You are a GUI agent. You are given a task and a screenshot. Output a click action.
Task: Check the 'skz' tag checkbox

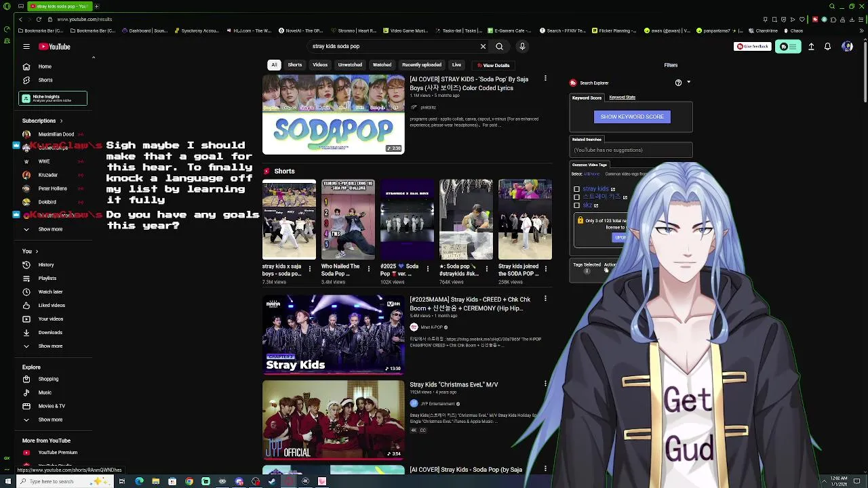point(577,205)
